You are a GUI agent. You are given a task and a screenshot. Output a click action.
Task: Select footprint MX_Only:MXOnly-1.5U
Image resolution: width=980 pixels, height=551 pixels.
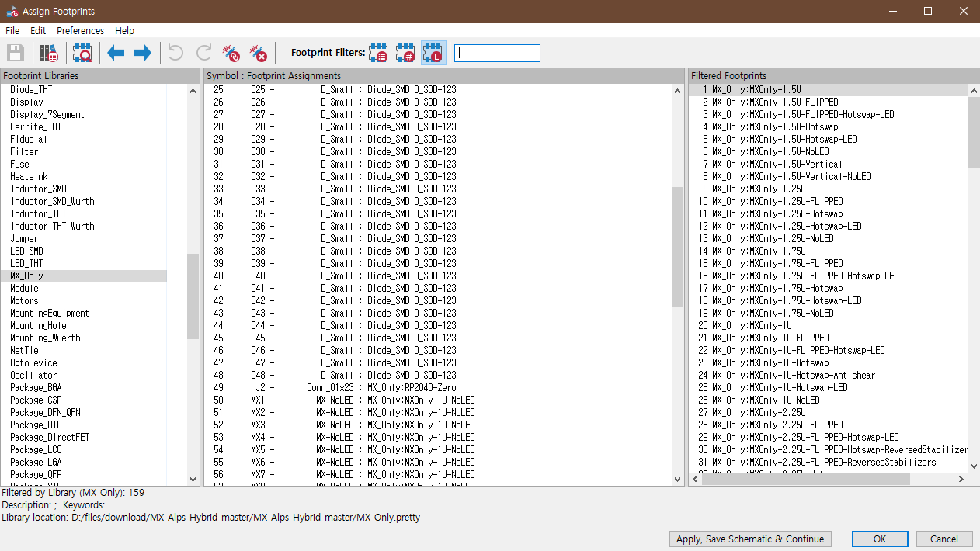[828, 90]
